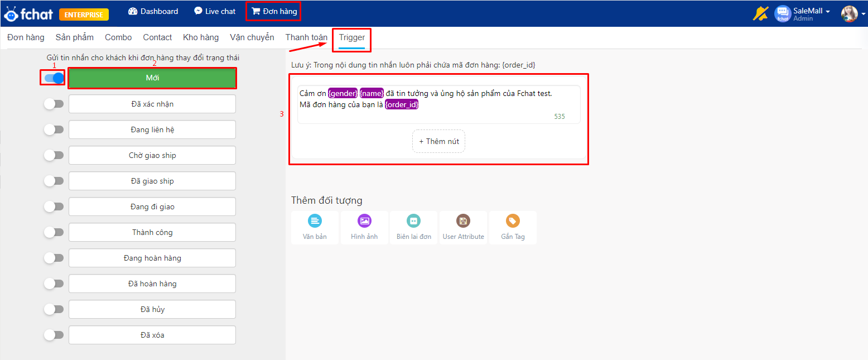
Task: Enable the Đã hủy toggle
Action: pos(54,309)
